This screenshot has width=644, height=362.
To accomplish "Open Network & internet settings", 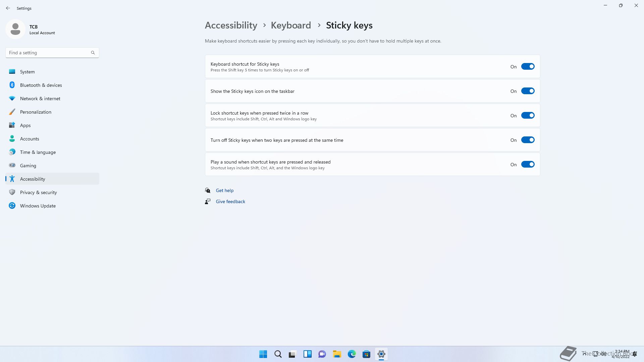I will [52, 98].
